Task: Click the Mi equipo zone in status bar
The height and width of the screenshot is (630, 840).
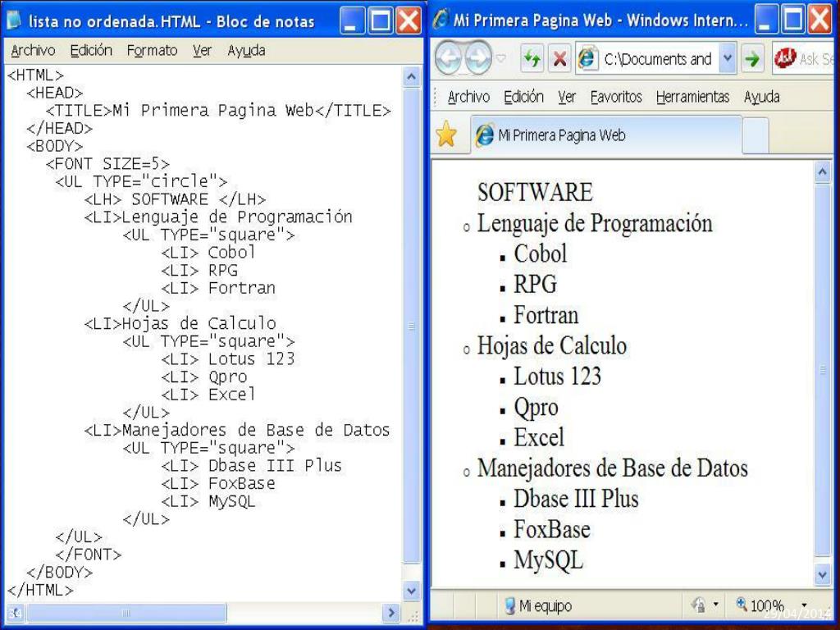Action: click(538, 606)
